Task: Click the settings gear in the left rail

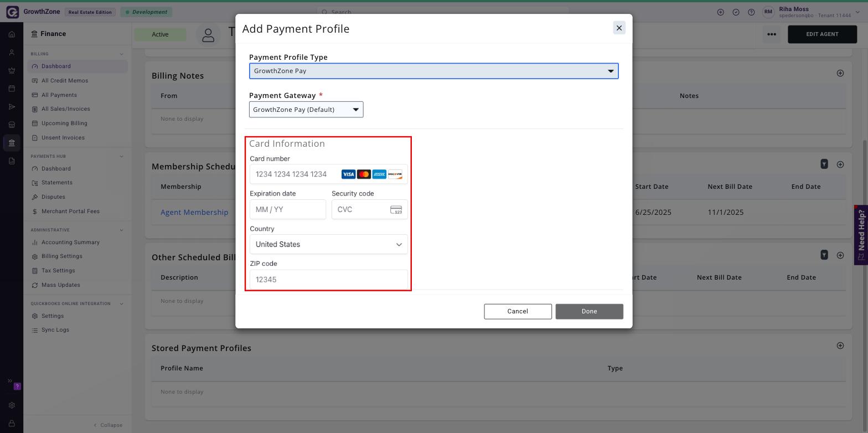Action: click(x=12, y=405)
